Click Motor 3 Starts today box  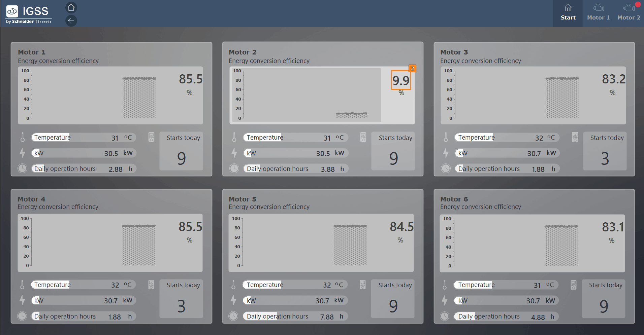[x=605, y=151]
